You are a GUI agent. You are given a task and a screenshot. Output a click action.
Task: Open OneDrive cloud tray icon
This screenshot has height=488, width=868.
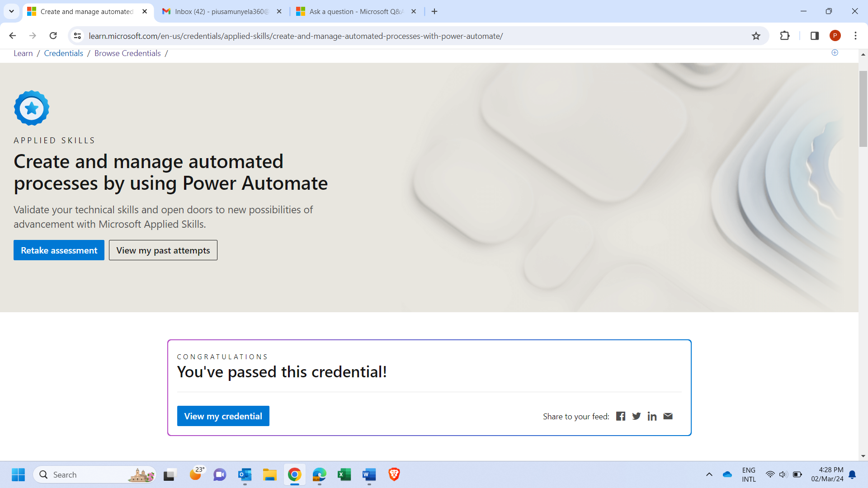pyautogui.click(x=727, y=474)
